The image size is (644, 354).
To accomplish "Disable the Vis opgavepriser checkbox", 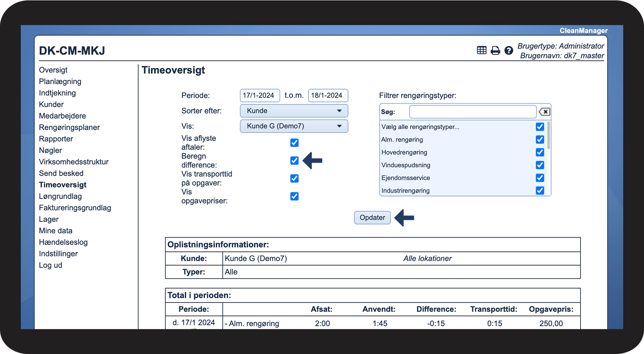I will pos(294,196).
